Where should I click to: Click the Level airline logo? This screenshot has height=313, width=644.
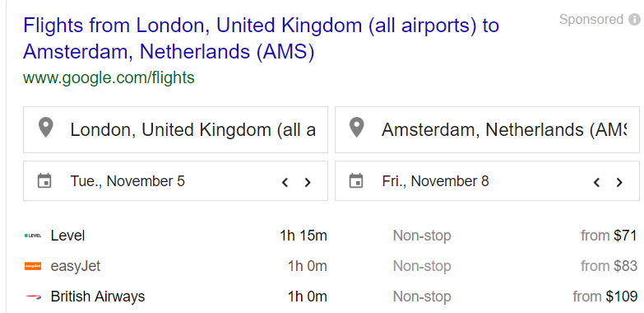point(33,236)
